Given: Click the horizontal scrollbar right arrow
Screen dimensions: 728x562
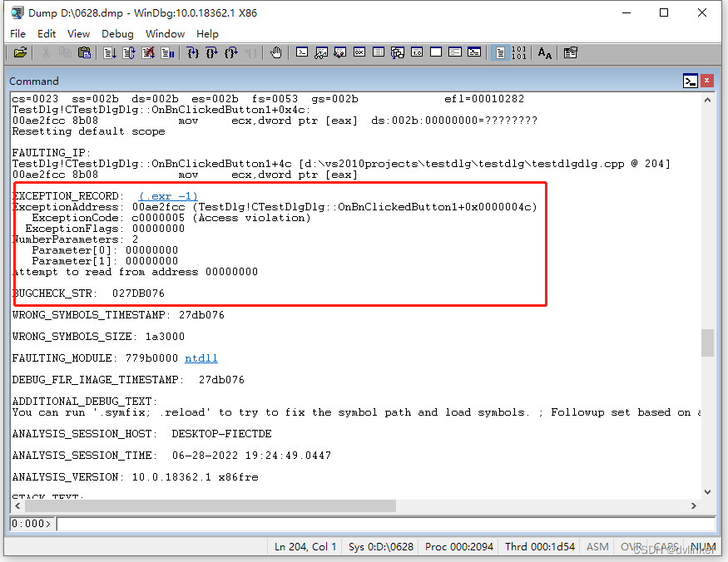Looking at the screenshot, I should click(694, 505).
